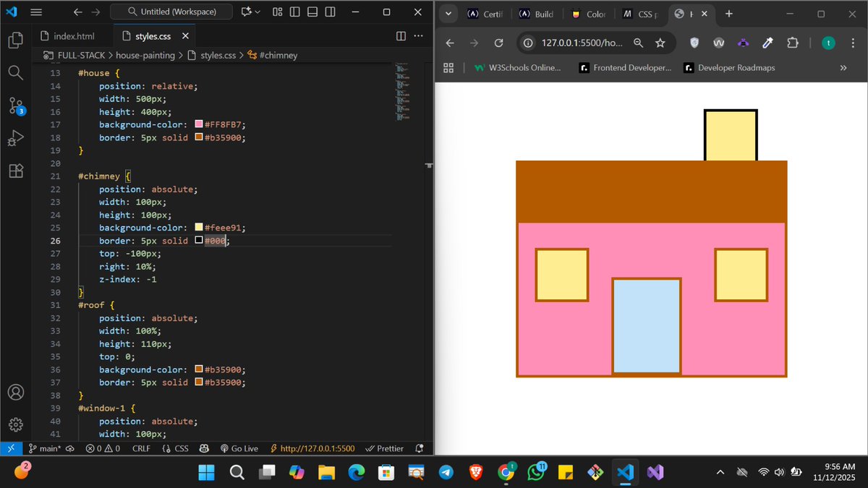Open the Chrome tab search dropdown

click(448, 14)
